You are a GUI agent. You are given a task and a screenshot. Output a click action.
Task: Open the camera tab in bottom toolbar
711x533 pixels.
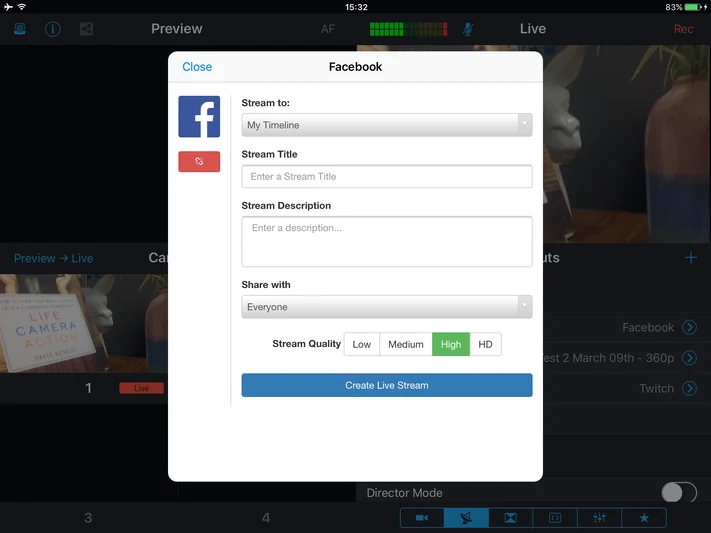pos(422,518)
